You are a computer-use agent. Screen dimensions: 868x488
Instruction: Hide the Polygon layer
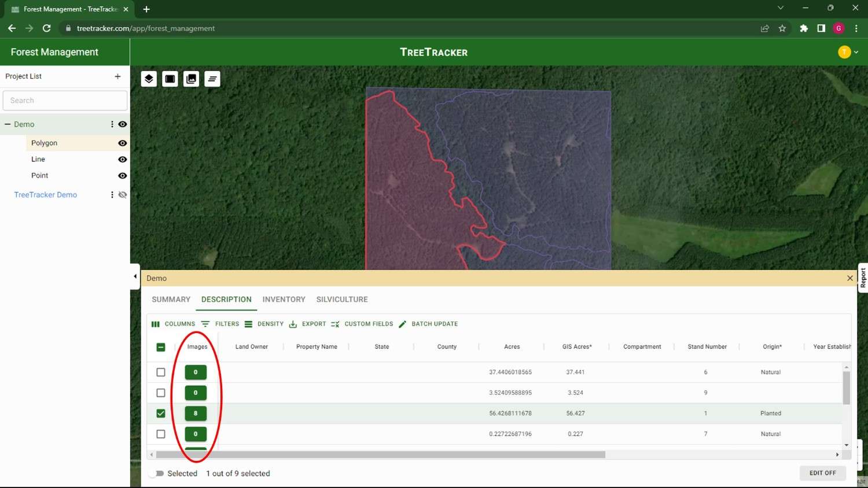123,143
